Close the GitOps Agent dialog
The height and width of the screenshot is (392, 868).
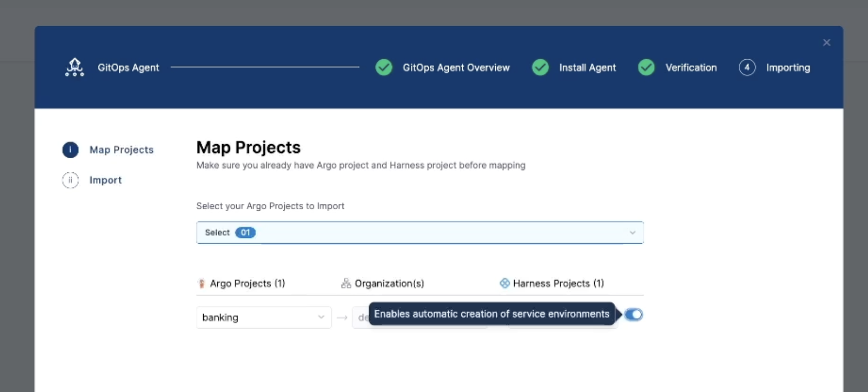(x=827, y=42)
